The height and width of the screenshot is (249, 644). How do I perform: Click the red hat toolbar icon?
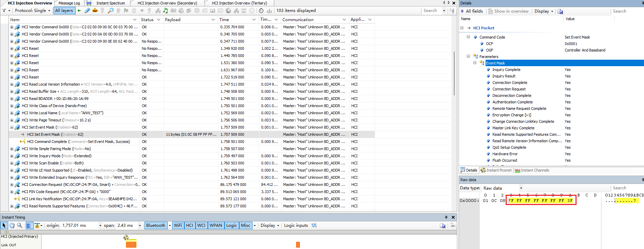pyautogui.click(x=95, y=11)
